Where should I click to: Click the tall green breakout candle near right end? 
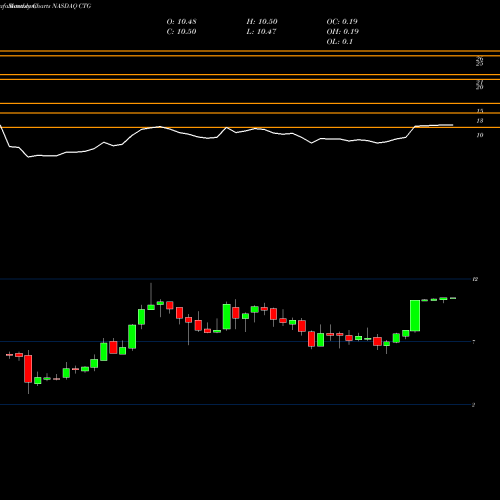coord(415,316)
